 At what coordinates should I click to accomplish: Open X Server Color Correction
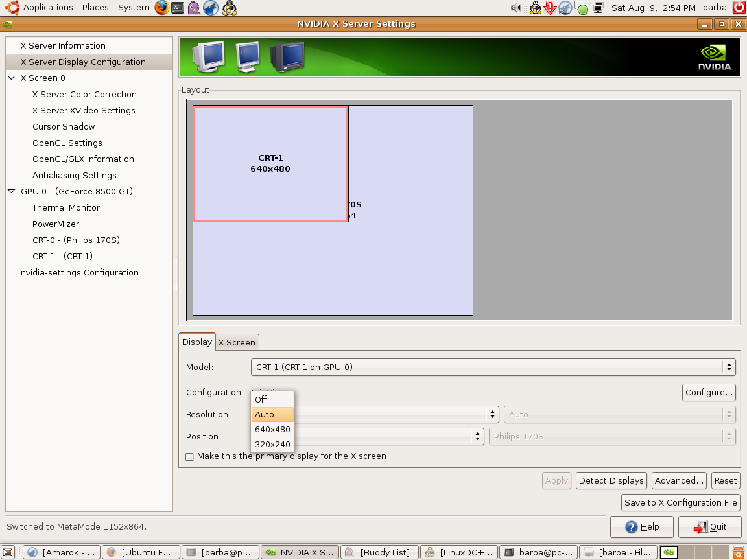tap(84, 94)
